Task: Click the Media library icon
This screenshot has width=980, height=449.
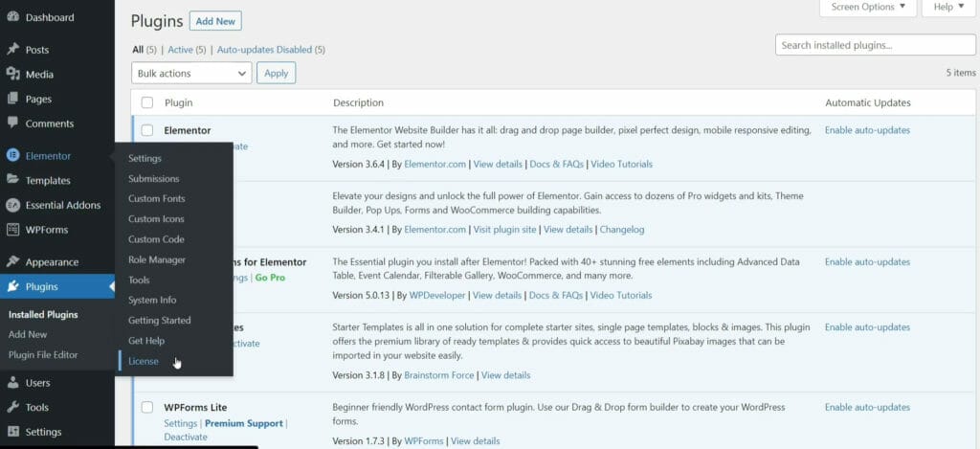Action: pos(13,74)
